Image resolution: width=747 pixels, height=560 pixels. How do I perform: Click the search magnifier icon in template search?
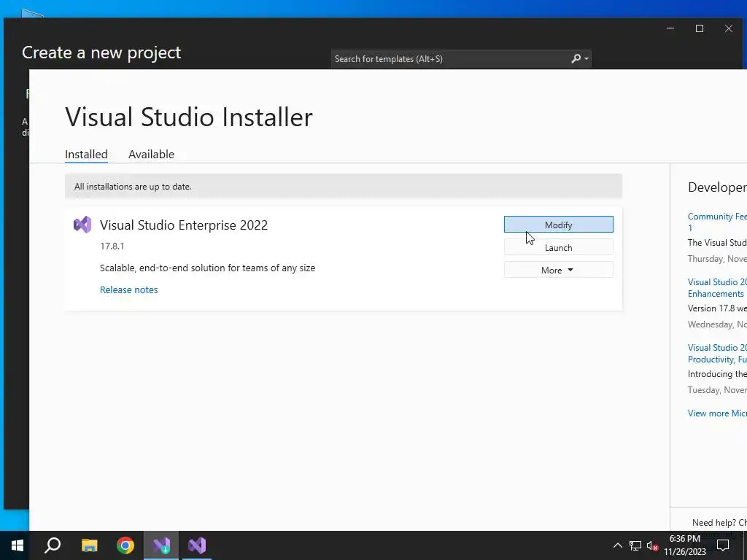(576, 58)
